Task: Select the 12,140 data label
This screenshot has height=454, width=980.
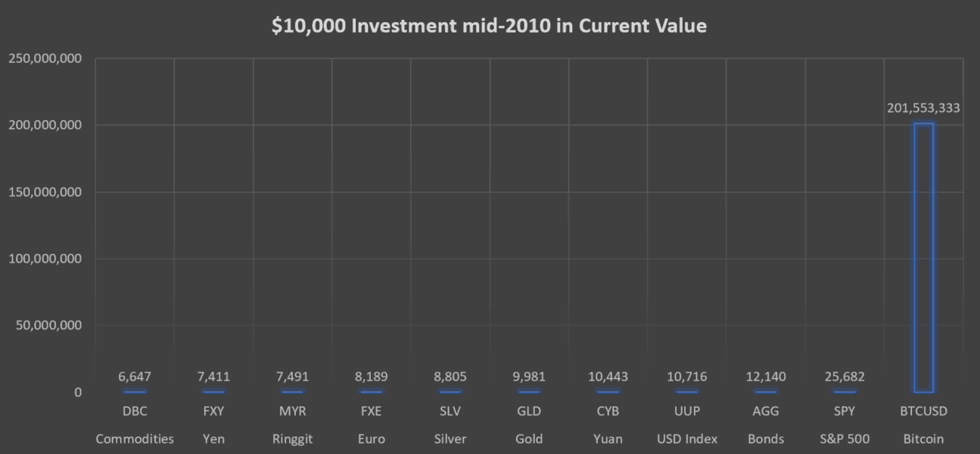Action: [766, 376]
